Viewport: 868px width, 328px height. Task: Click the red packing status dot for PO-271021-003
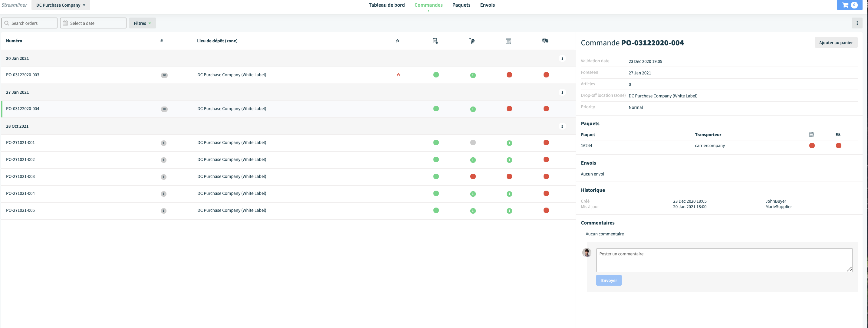473,176
